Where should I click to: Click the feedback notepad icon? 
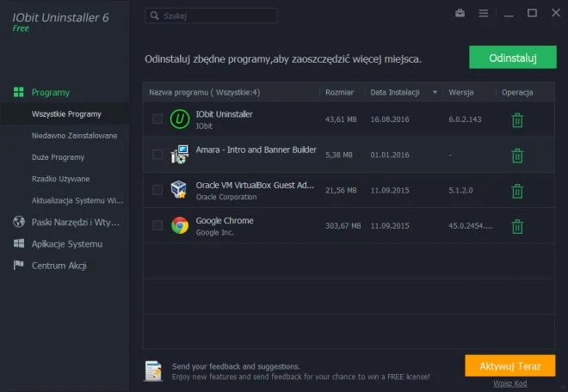[153, 371]
